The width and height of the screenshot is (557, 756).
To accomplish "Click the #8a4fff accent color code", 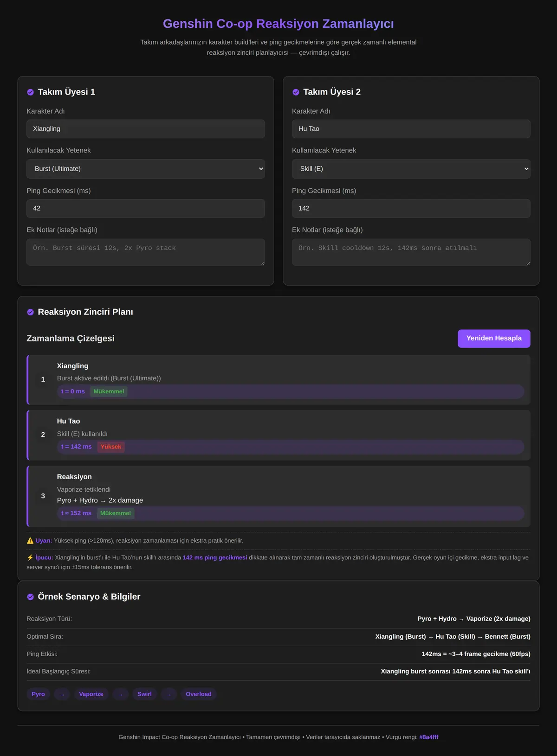I will pos(429,737).
